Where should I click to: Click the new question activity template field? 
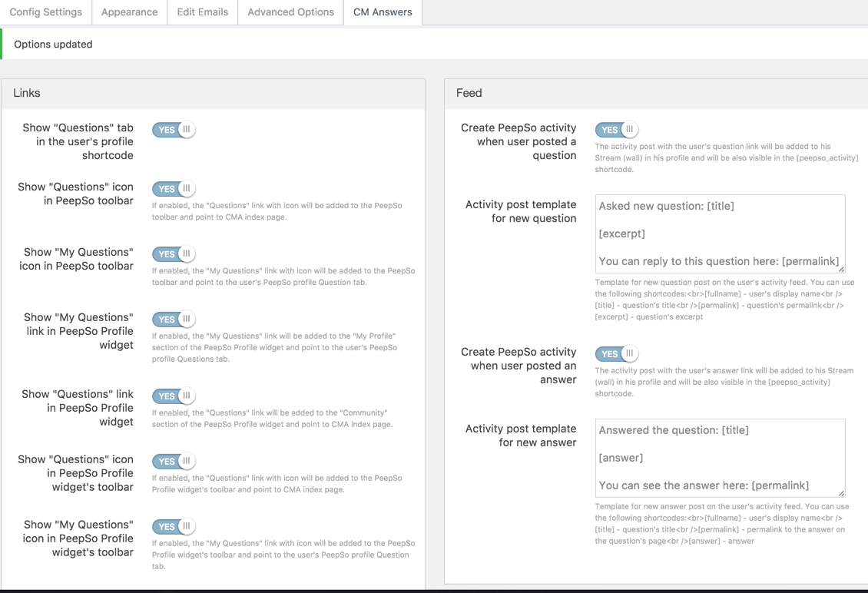(719, 234)
